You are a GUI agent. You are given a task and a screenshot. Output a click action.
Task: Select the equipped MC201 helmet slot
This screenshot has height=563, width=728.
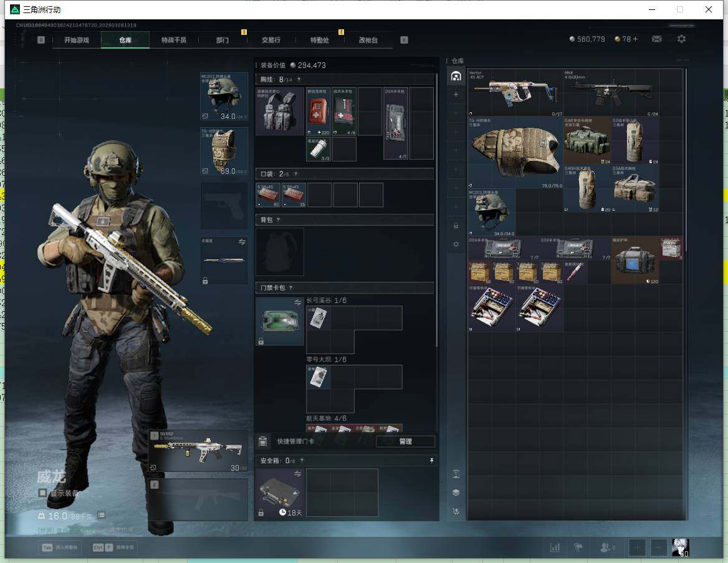click(x=224, y=96)
